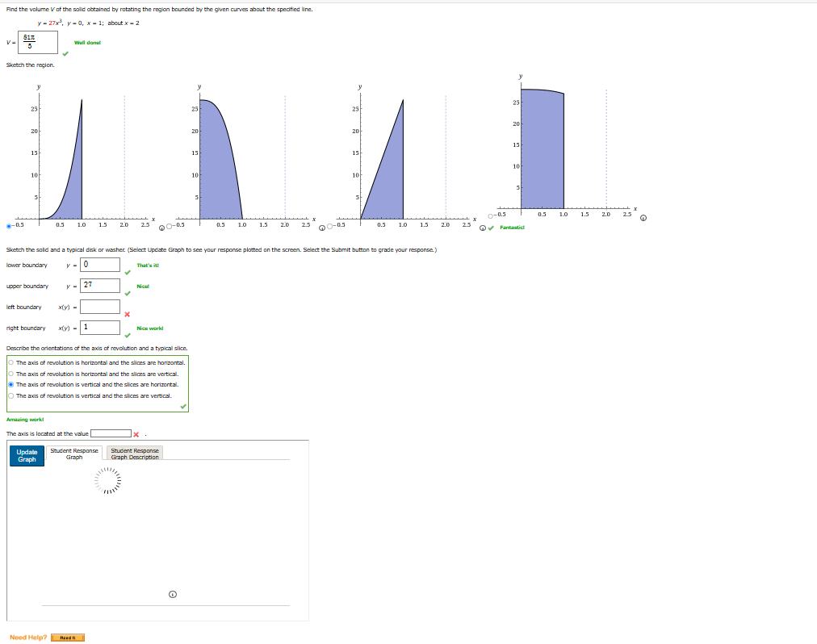
Task: Click the upper boundary y input field
Action: [x=100, y=286]
